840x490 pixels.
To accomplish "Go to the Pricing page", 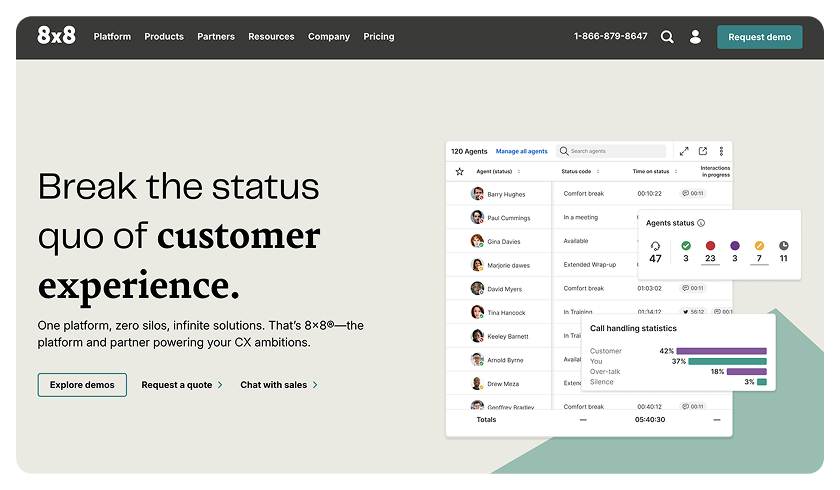I will pos(379,36).
